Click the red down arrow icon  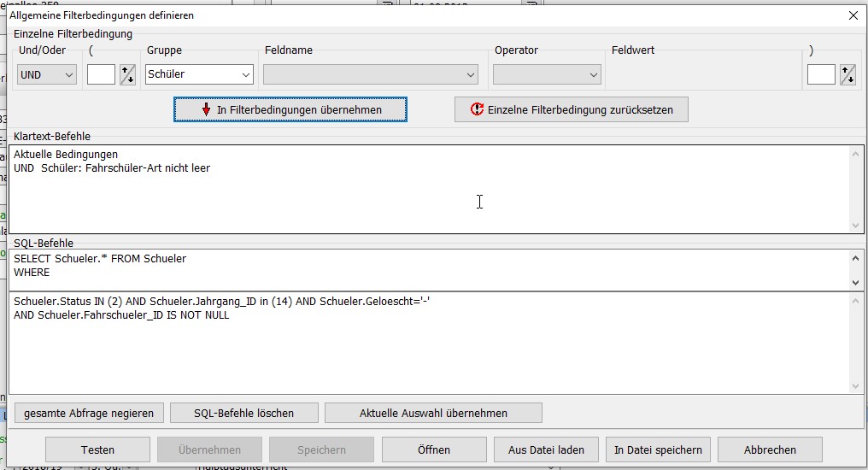point(206,109)
